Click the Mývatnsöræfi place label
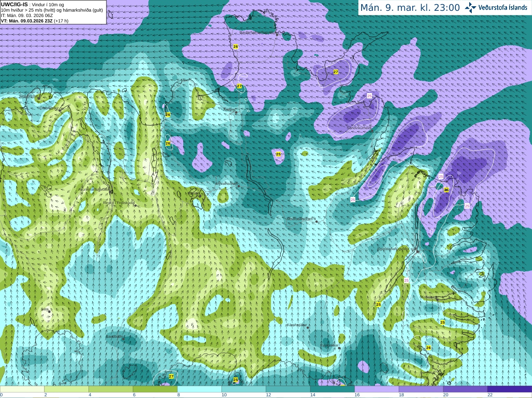Image resolution: width=532 pixels, height=398 pixels. [227, 183]
